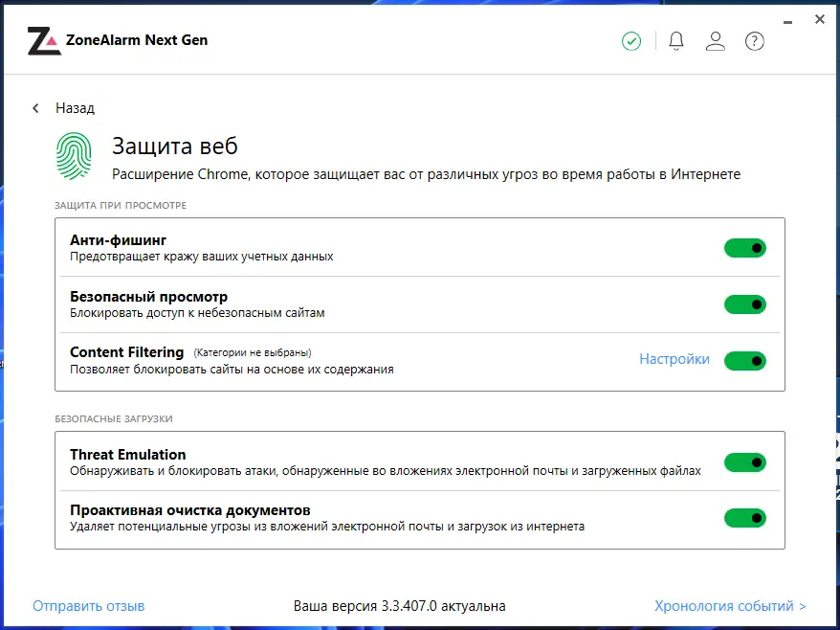The height and width of the screenshot is (630, 840).
Task: Turn off Безопасный просмотр protection
Action: [x=745, y=304]
